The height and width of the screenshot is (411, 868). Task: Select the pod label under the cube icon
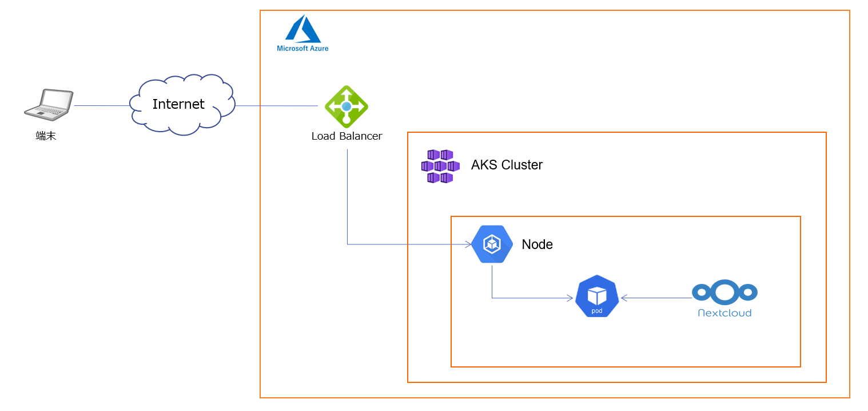coord(596,311)
